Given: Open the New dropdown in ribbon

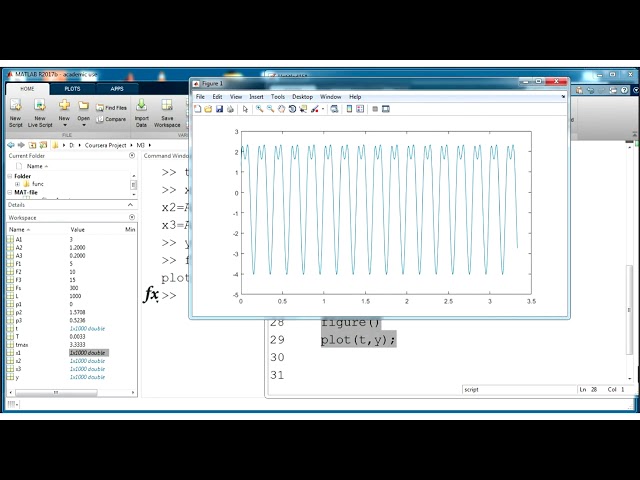Looking at the screenshot, I should (64, 113).
